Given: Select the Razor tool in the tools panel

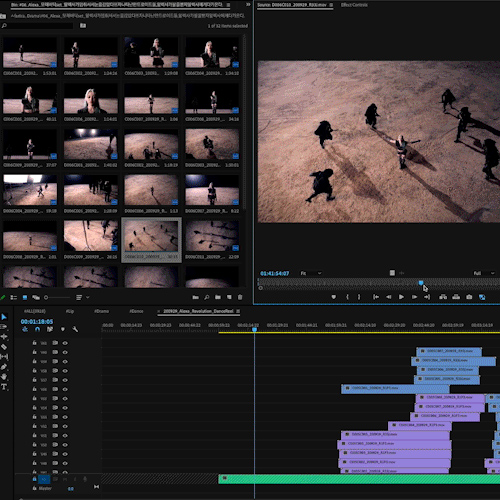Looking at the screenshot, I should point(4,347).
